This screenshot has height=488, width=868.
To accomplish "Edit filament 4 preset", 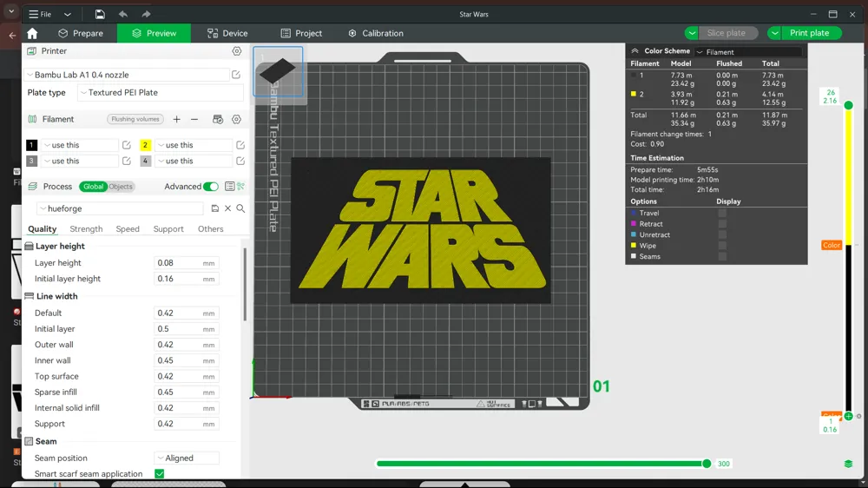I will tap(240, 162).
